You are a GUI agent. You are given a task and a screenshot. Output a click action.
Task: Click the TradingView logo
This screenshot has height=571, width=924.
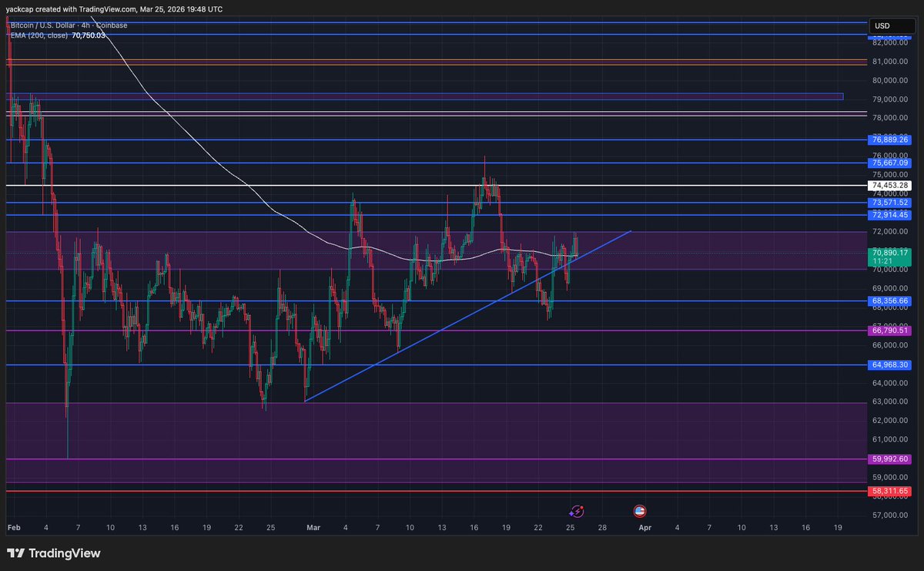[x=54, y=553]
